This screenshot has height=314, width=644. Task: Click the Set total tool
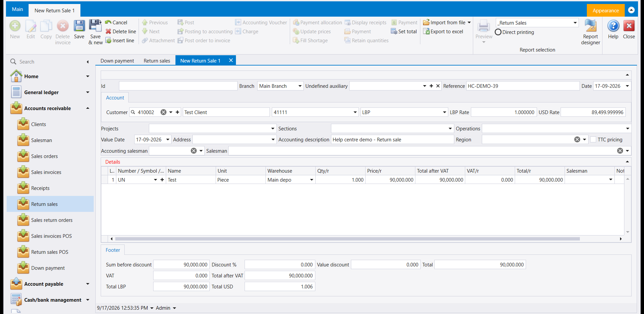coord(404,32)
